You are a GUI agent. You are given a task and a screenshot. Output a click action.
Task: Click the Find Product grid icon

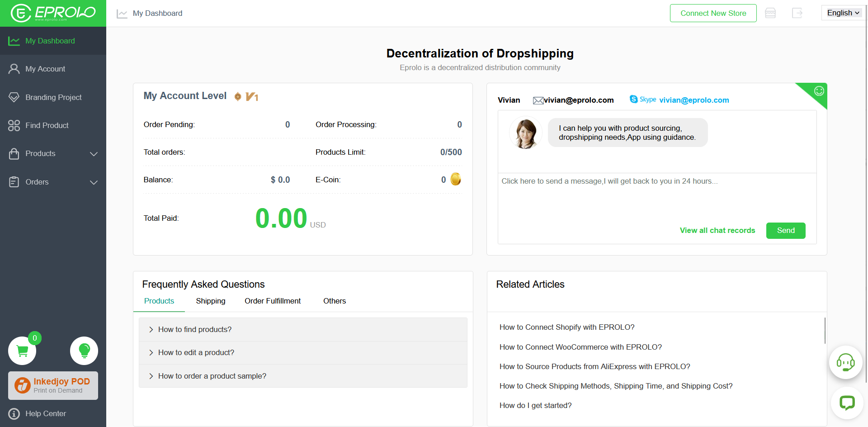[x=14, y=125]
